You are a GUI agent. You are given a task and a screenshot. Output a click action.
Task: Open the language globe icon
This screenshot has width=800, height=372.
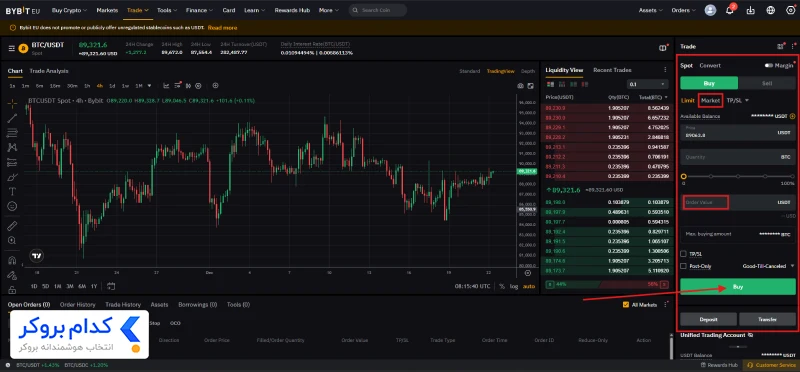pyautogui.click(x=770, y=10)
